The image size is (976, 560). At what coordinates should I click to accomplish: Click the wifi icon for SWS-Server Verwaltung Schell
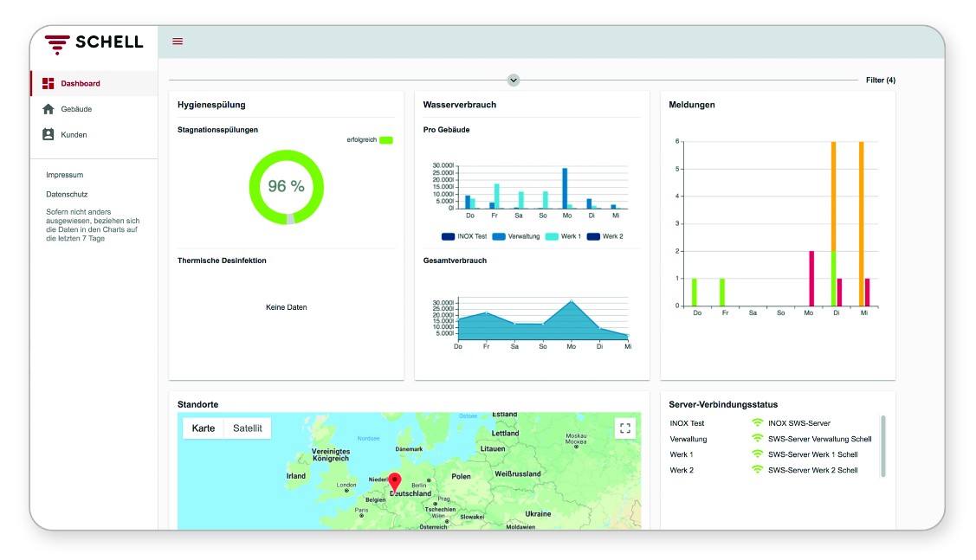pyautogui.click(x=758, y=438)
